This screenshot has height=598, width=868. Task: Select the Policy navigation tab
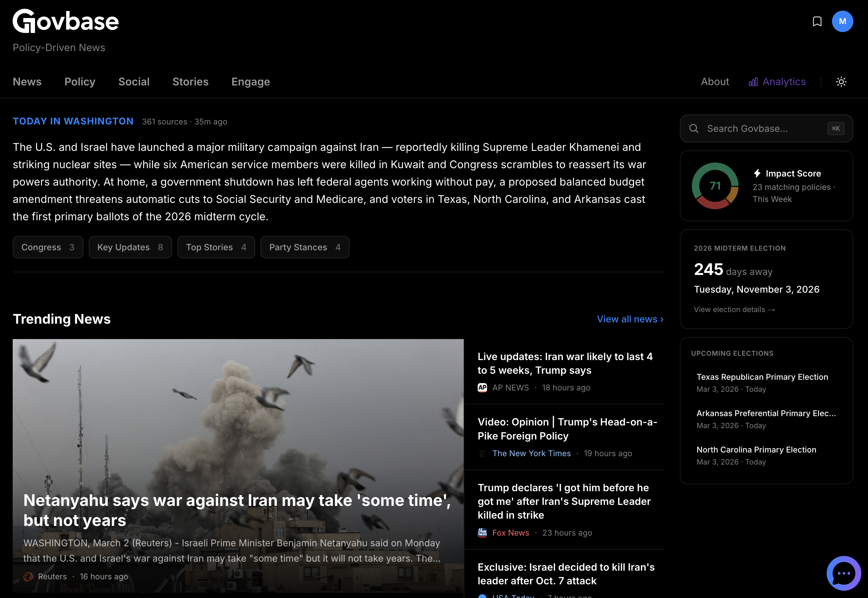[x=80, y=82]
